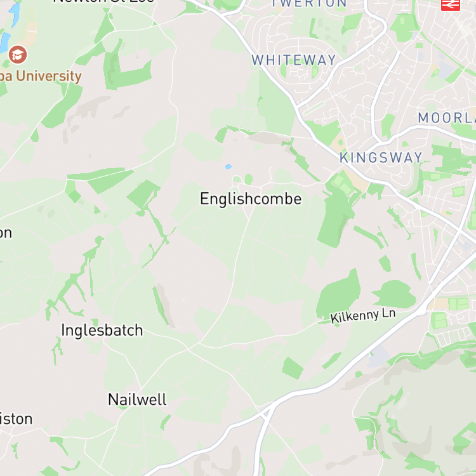Click the small blue pond near Englishcombe
The image size is (476, 476).
[x=228, y=167]
